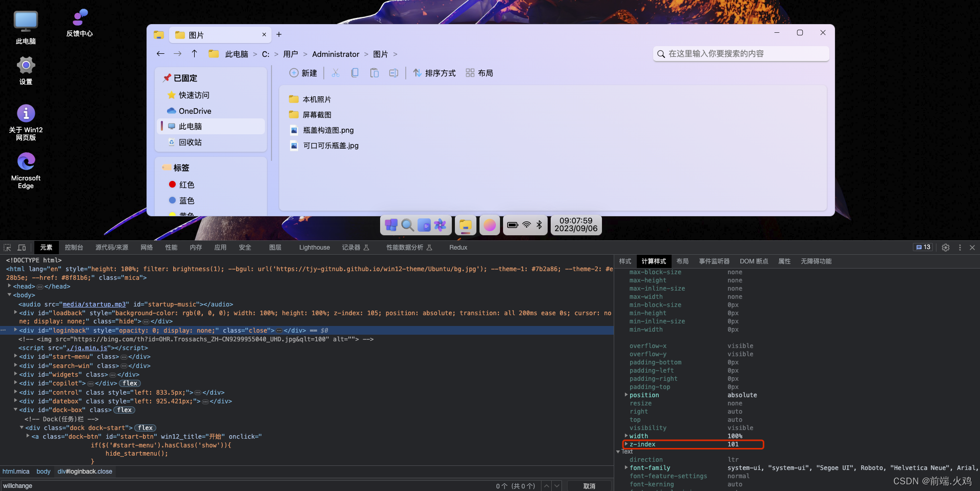Close the 图片 explorer tab
980x491 pixels.
pos(264,35)
